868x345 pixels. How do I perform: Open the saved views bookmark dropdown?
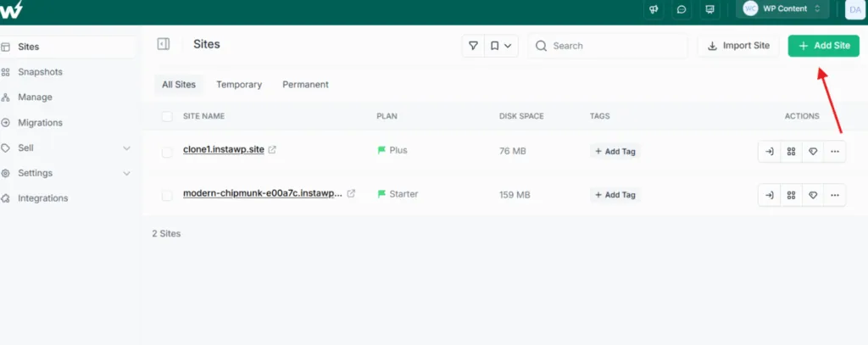(x=501, y=46)
